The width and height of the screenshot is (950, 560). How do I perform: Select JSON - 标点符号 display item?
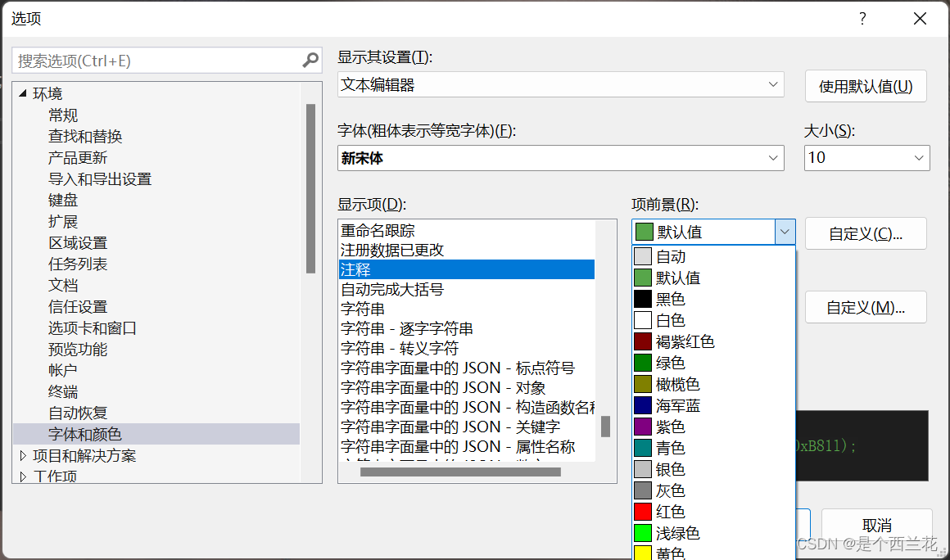(x=467, y=368)
